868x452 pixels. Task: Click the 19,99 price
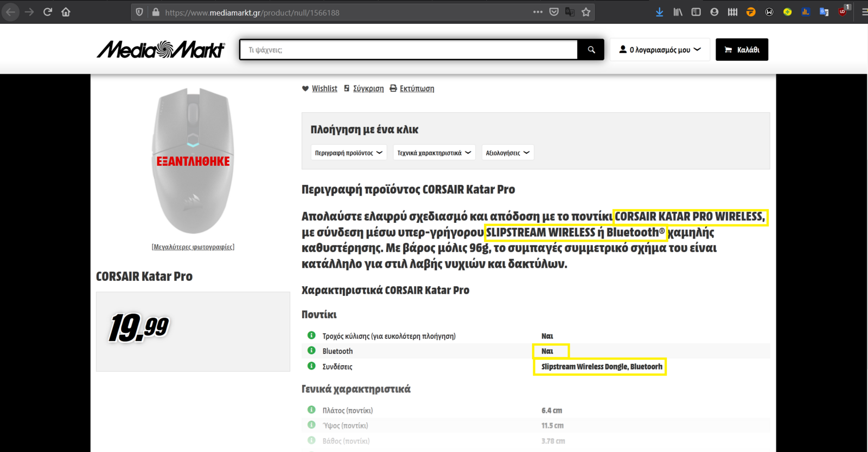pyautogui.click(x=139, y=328)
